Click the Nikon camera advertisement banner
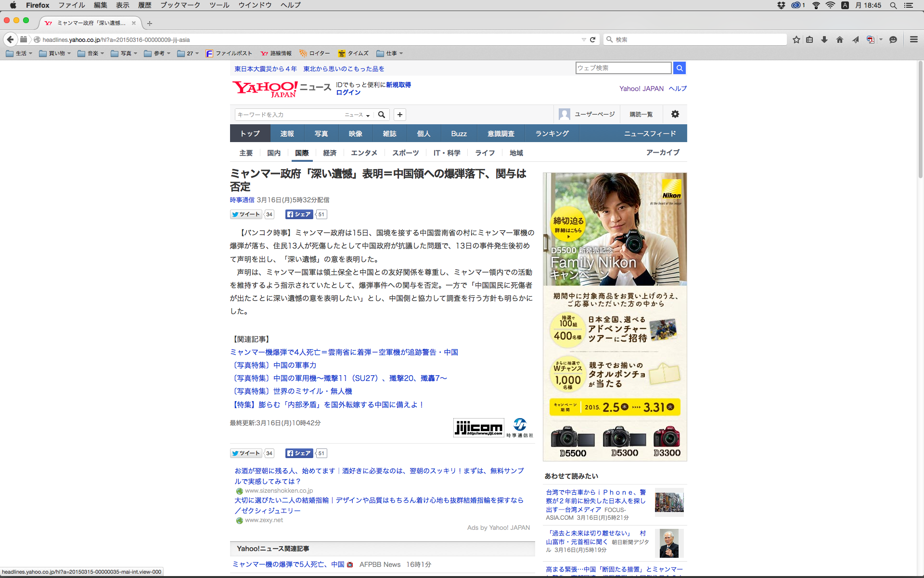The height and width of the screenshot is (578, 924). tap(615, 316)
